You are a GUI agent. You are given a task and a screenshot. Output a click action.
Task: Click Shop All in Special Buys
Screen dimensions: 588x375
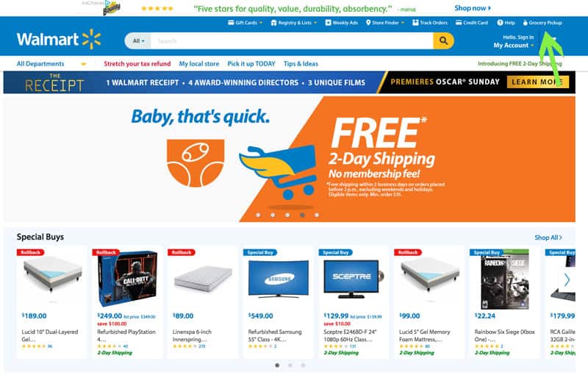548,238
